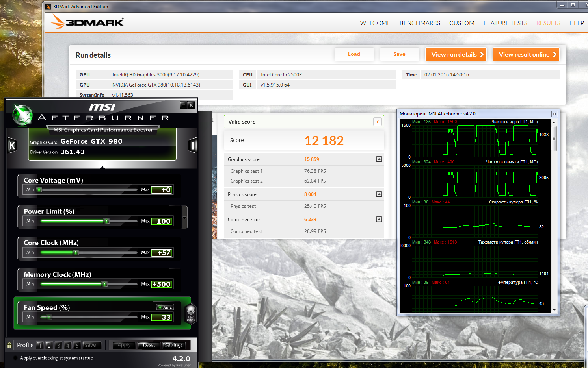Open the BENCHMARKS tab in 3DMark

pyautogui.click(x=420, y=23)
